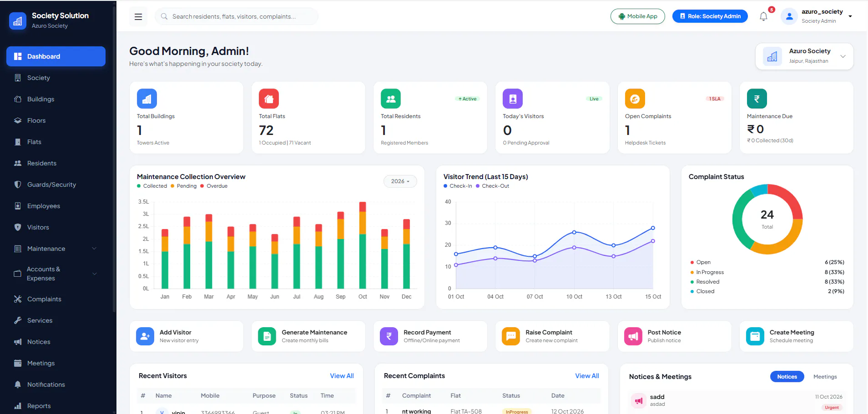Image resolution: width=868 pixels, height=414 pixels.
Task: Open Complaints in the sidebar
Action: [x=56, y=299]
